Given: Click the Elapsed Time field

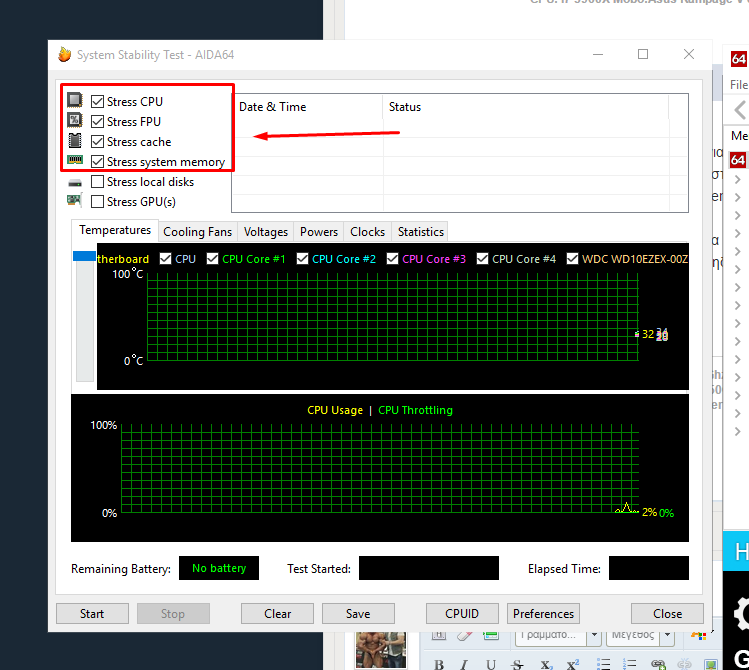Looking at the screenshot, I should [649, 568].
